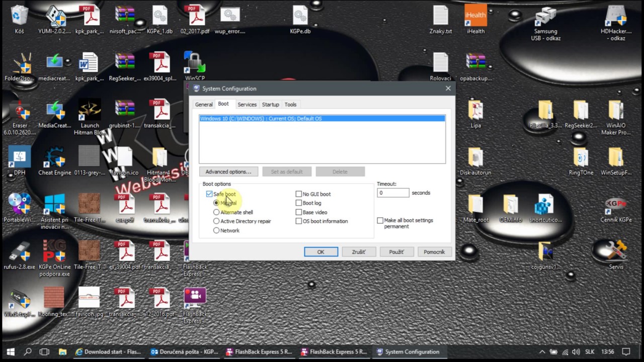Tick the Boot log checkbox
The height and width of the screenshot is (362, 644).
pos(299,203)
